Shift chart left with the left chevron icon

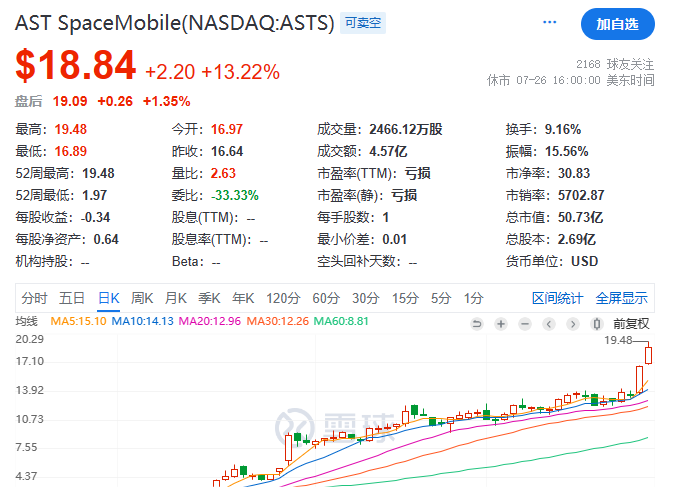(x=549, y=324)
